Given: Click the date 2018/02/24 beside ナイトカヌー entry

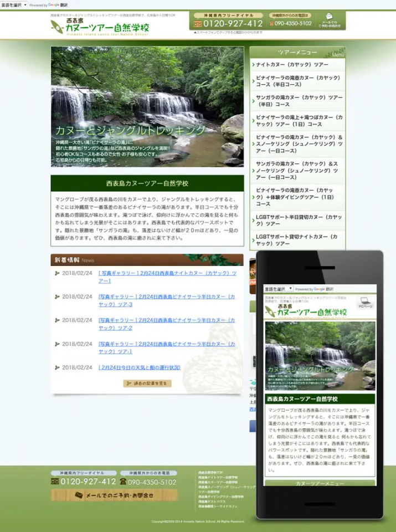Looking at the screenshot, I should click(x=77, y=273).
